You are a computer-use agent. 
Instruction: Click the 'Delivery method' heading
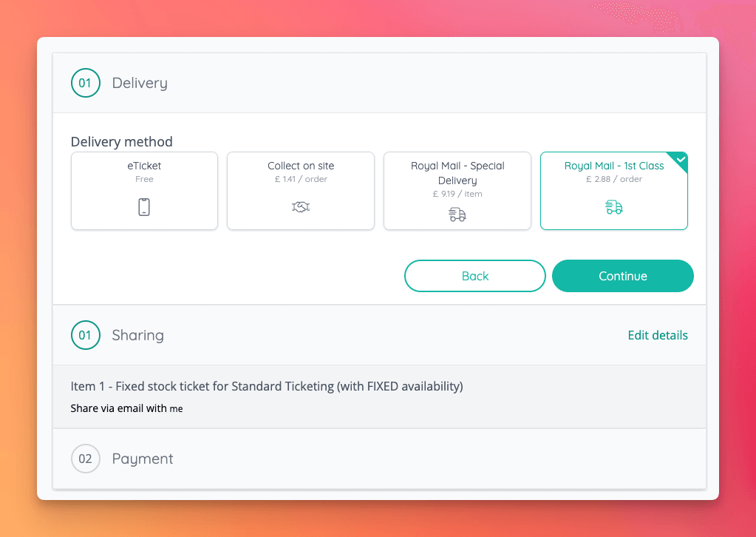pyautogui.click(x=121, y=142)
